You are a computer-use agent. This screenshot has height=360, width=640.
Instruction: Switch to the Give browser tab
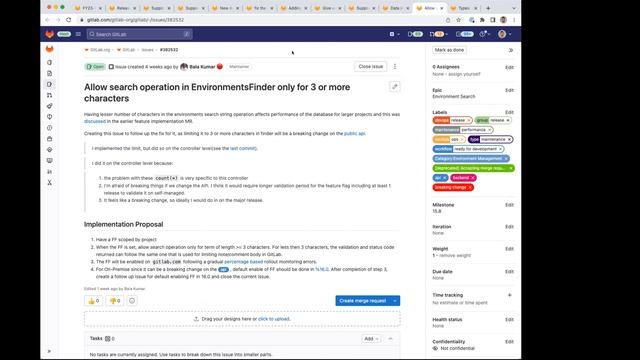(327, 8)
